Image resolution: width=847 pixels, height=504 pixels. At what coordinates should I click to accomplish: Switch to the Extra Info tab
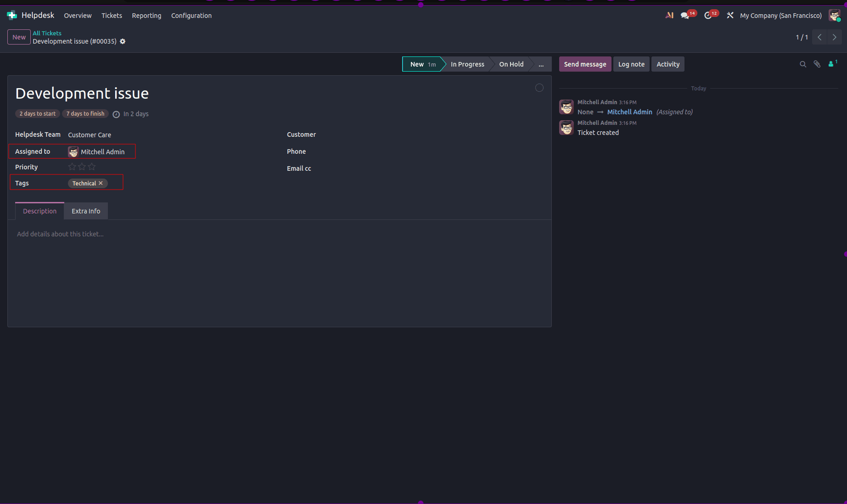pyautogui.click(x=86, y=211)
